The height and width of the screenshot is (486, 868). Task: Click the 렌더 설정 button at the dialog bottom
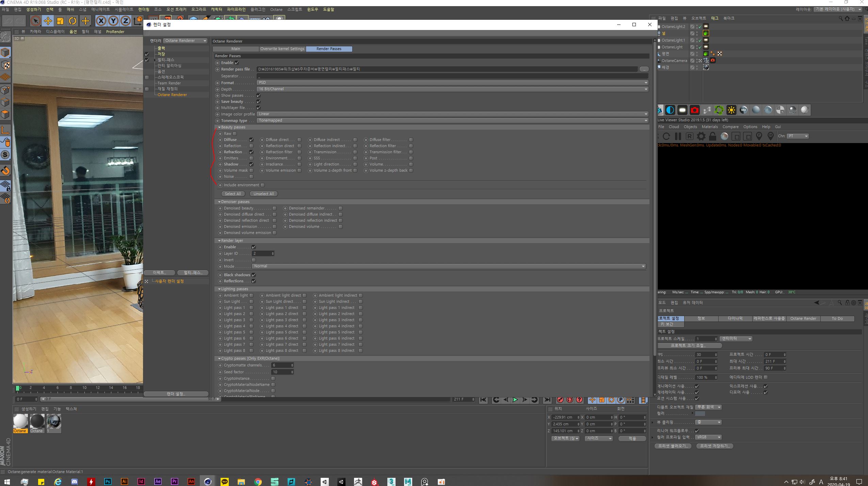coord(176,394)
